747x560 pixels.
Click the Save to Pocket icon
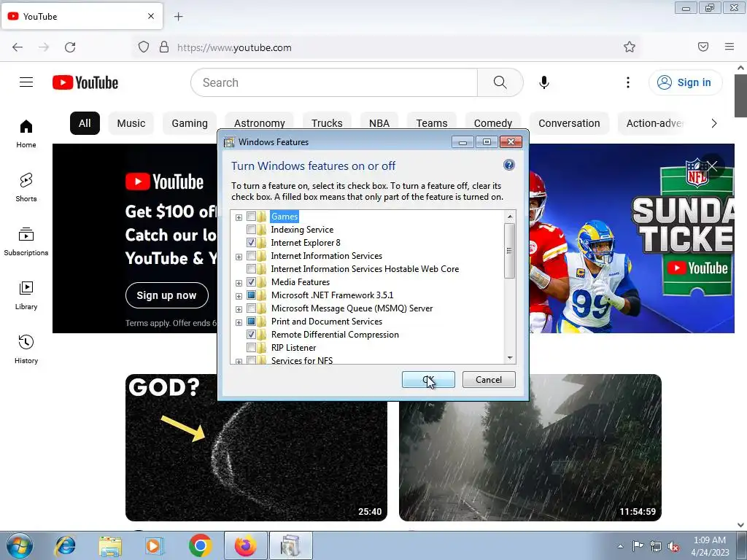[x=703, y=47]
